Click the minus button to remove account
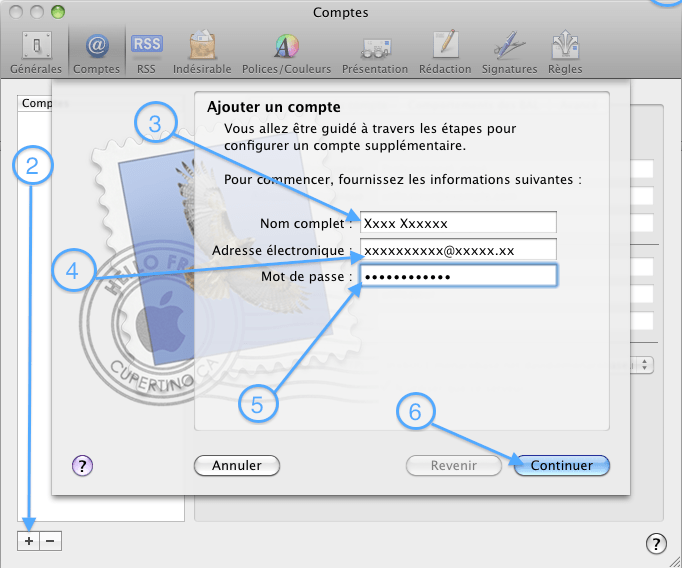Image resolution: width=682 pixels, height=568 pixels. (x=50, y=541)
